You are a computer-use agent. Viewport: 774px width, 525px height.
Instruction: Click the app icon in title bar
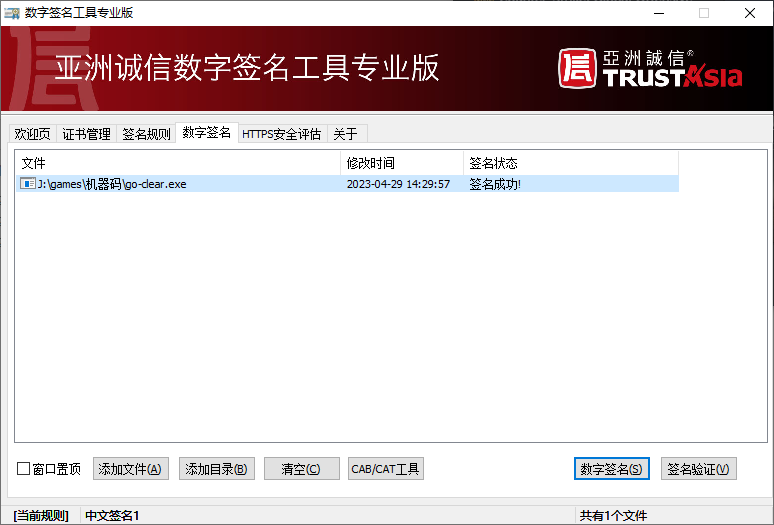(x=12, y=13)
